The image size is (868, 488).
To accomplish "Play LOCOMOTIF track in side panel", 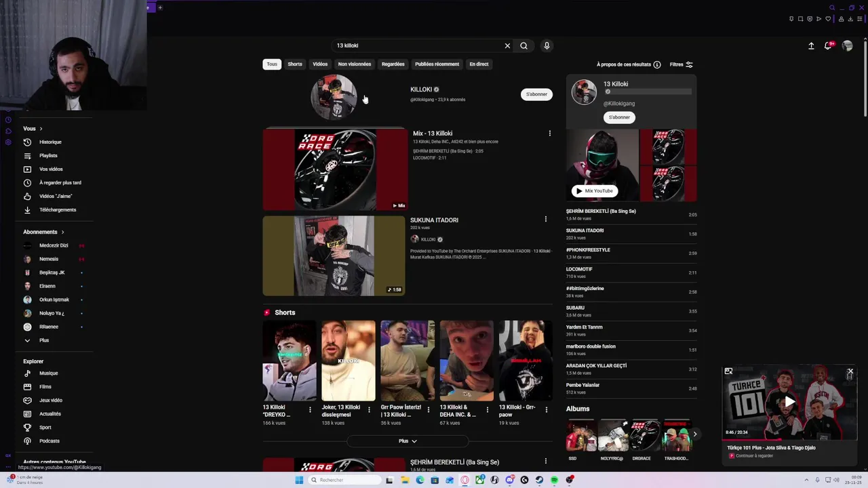I will [x=631, y=272].
